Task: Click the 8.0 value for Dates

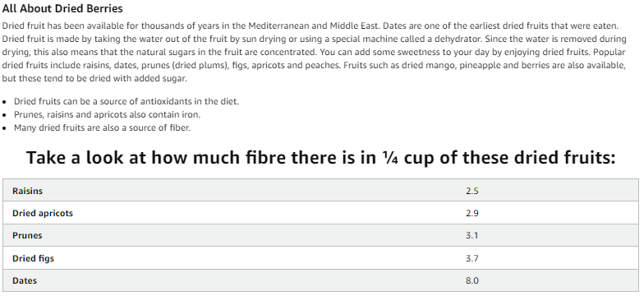Action: pos(471,281)
